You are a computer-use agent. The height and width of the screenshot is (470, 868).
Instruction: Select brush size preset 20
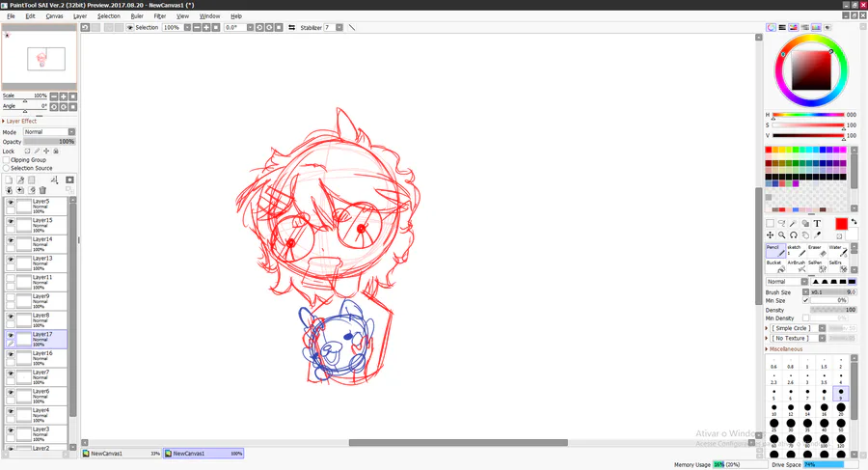pos(841,409)
